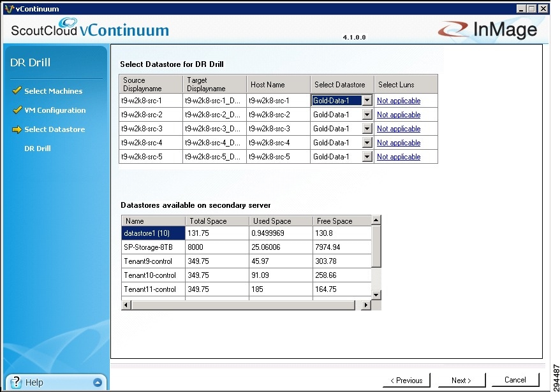Sort by the Free Space column header

pos(342,221)
